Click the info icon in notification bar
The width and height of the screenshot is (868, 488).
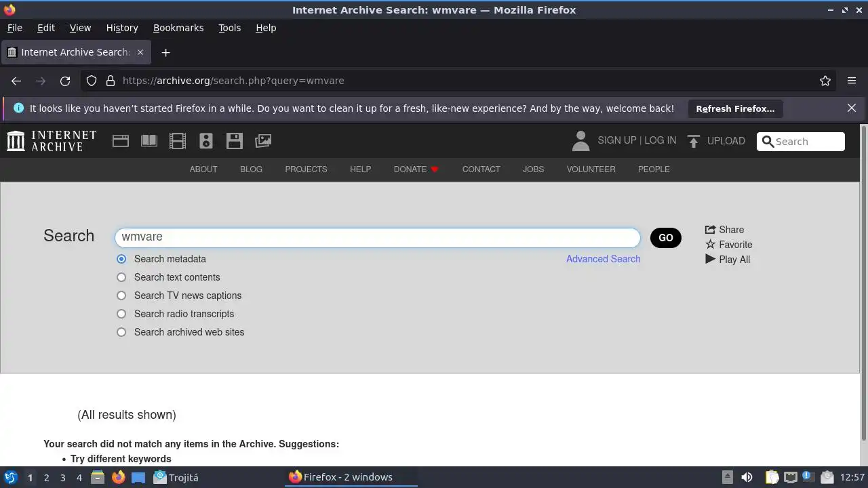click(x=18, y=108)
